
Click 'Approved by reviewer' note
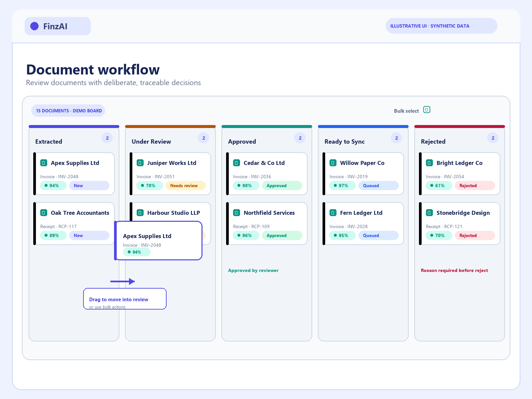[253, 270]
